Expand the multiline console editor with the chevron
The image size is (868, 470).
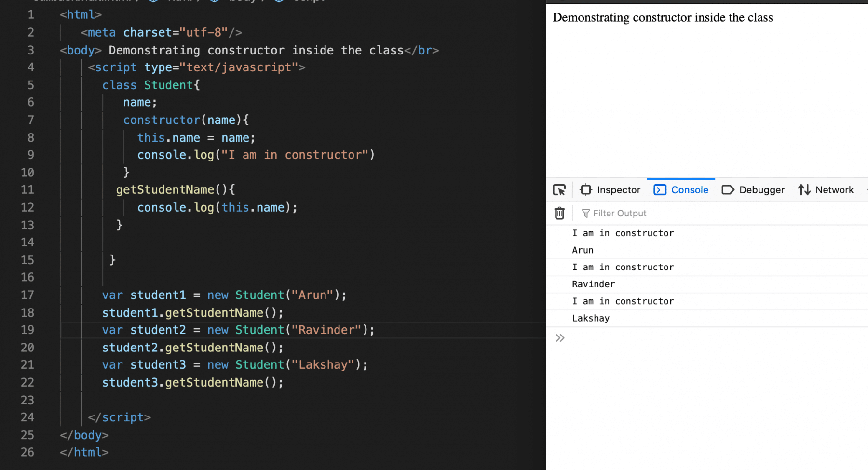pyautogui.click(x=559, y=338)
